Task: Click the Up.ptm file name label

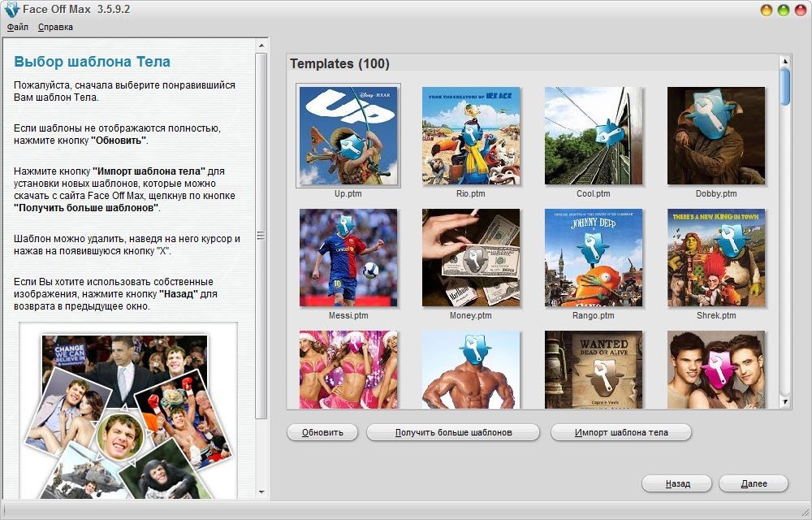Action: point(348,193)
